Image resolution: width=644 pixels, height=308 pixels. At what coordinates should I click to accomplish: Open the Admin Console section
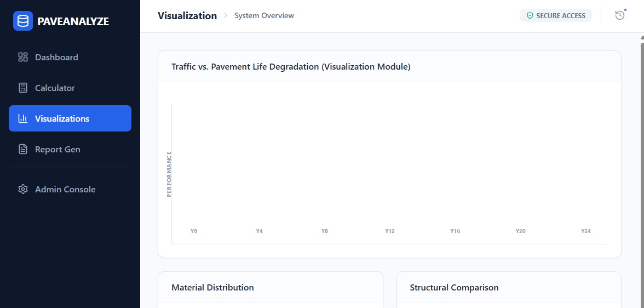(70, 189)
